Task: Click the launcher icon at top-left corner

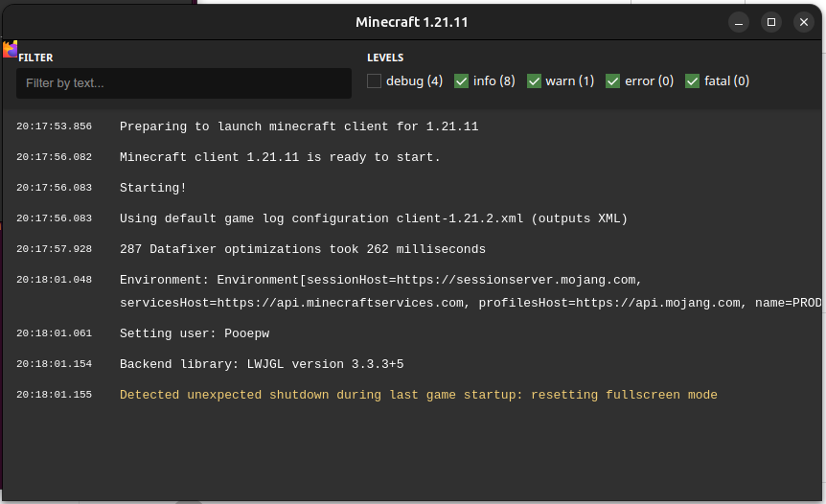Action: (10, 49)
